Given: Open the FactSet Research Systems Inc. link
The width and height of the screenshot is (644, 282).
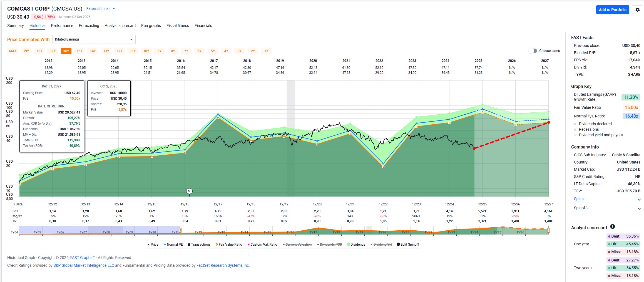Looking at the screenshot, I should 223,265.
